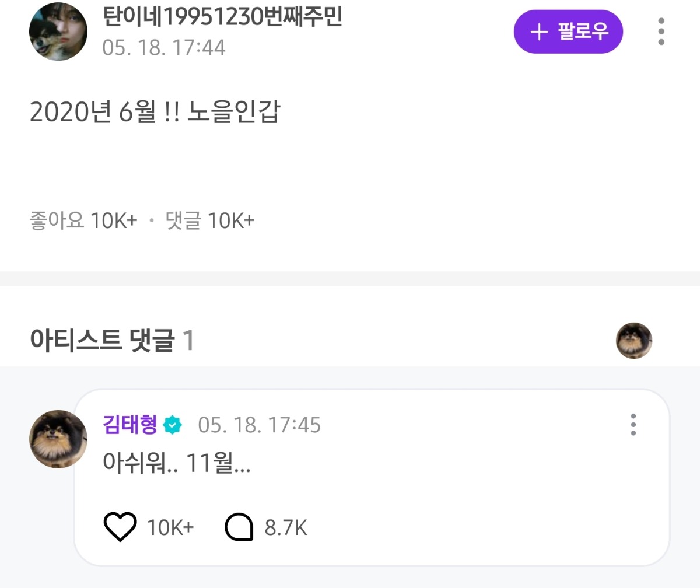Screen dimensions: 700x588
Task: Click the comment's 8.7K reply count
Action: [286, 528]
